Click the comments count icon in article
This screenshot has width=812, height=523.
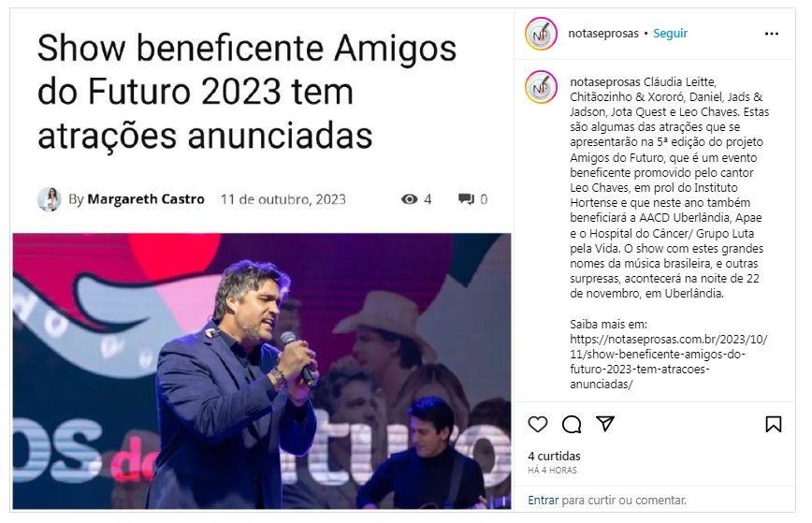[466, 199]
